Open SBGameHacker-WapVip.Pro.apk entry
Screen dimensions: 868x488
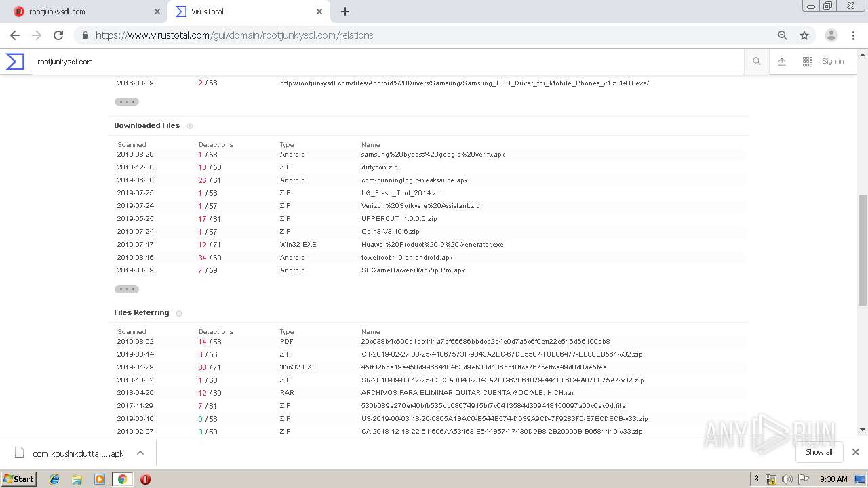pos(413,270)
